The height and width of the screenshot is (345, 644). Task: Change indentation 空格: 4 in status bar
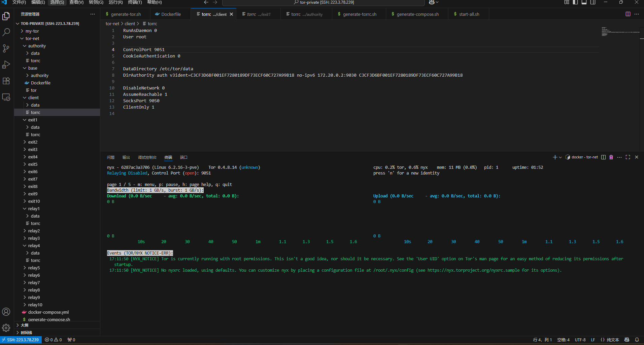pos(563,340)
